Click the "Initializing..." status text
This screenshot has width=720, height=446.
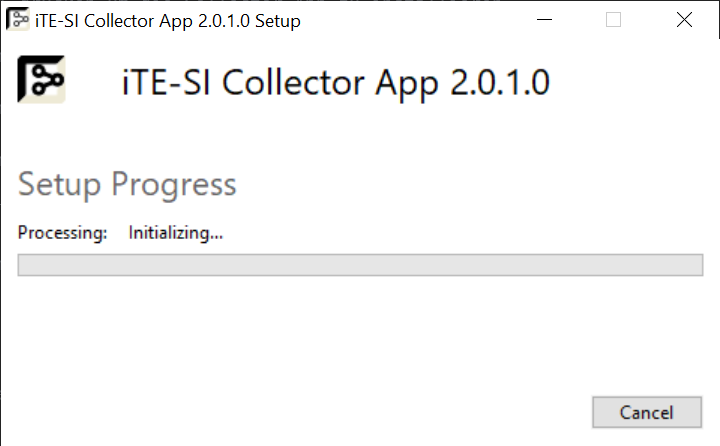pyautogui.click(x=175, y=233)
